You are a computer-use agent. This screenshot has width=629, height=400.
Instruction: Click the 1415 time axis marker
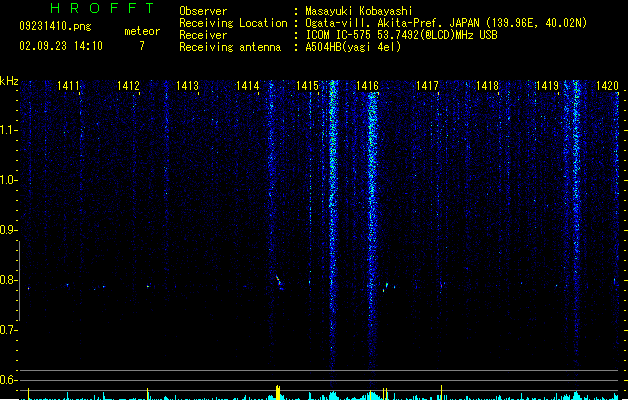[307, 86]
